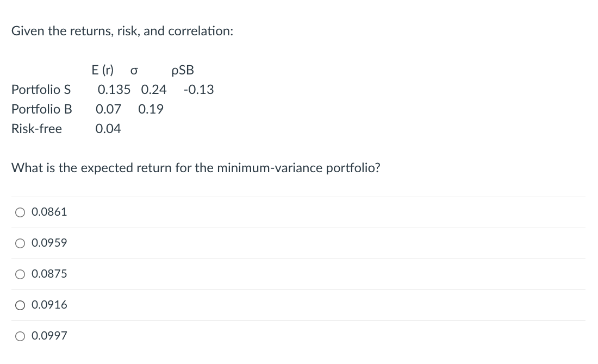Click the 0.0875 answer label text
The image size is (598, 364).
49,274
